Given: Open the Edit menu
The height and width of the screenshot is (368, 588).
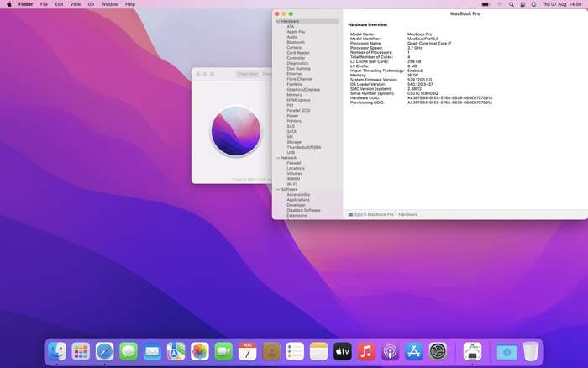Looking at the screenshot, I should click(59, 4).
